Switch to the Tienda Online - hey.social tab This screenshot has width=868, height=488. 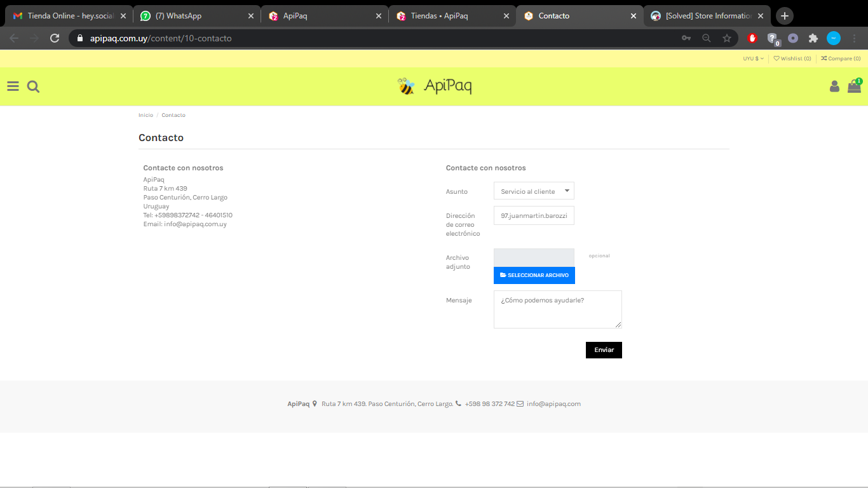coord(69,16)
